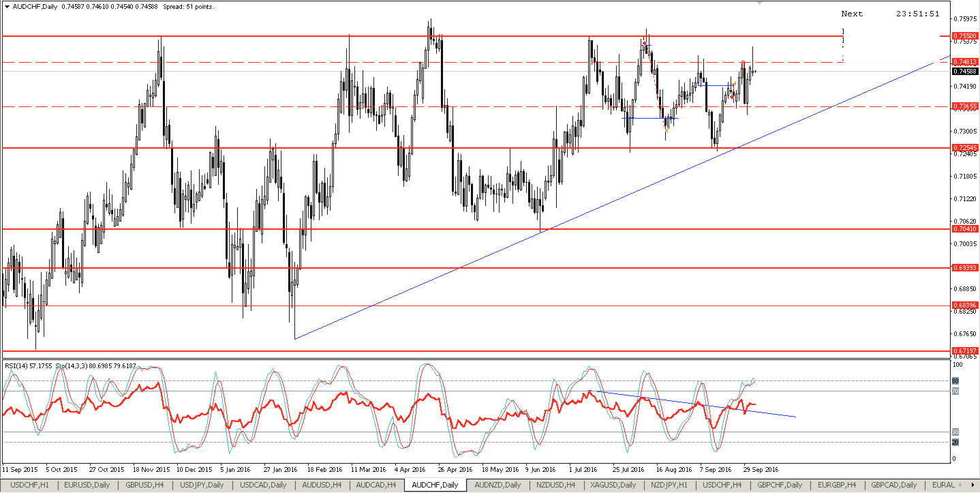This screenshot has height=493, width=980.
Task: Click the 30 level label in indicator
Action: (x=955, y=432)
